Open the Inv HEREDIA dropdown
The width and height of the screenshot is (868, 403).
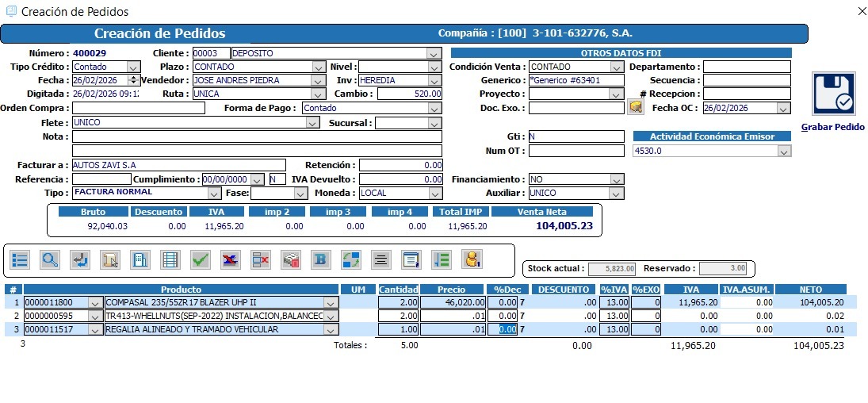coord(435,80)
